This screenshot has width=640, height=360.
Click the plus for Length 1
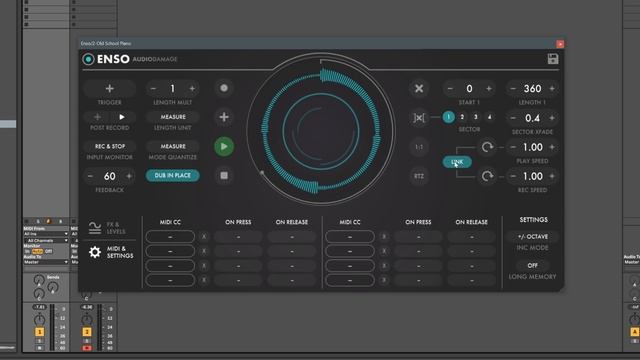coord(552,89)
